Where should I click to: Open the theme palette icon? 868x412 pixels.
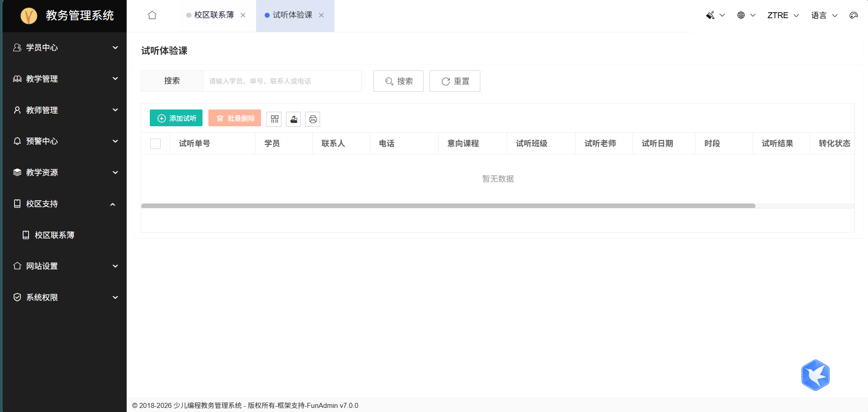853,15
